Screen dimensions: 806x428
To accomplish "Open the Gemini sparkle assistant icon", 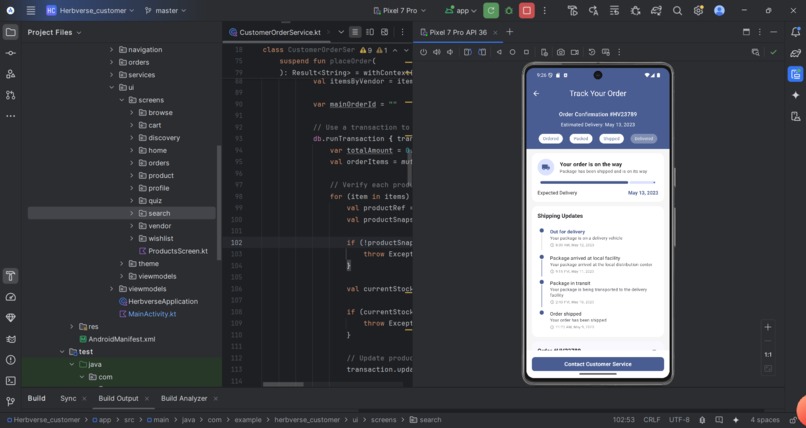I will pos(796,95).
